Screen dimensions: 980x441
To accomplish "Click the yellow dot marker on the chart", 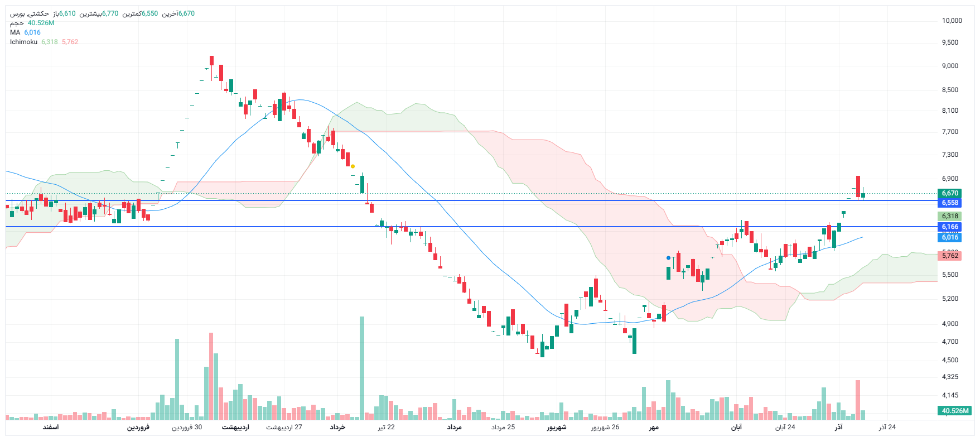I will 353,166.
